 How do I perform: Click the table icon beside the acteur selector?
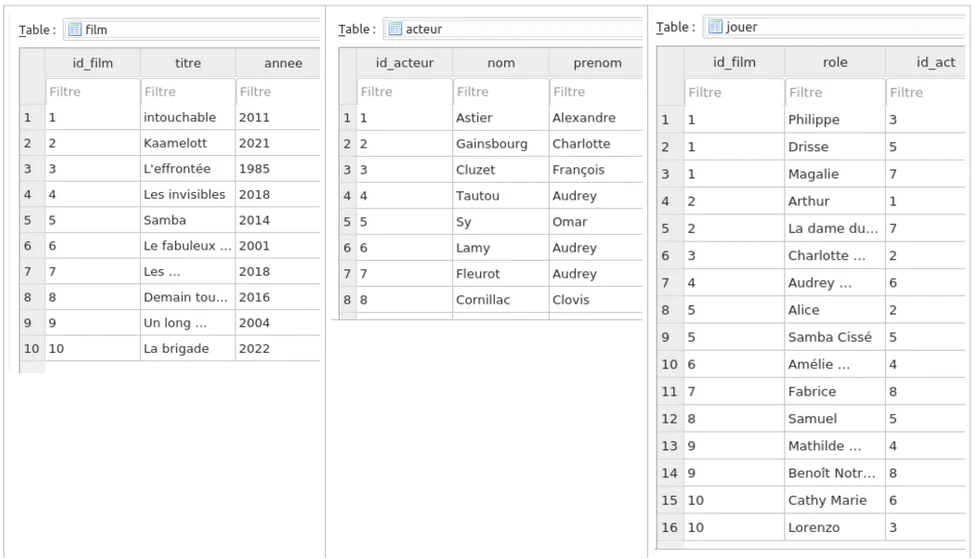[x=395, y=29]
